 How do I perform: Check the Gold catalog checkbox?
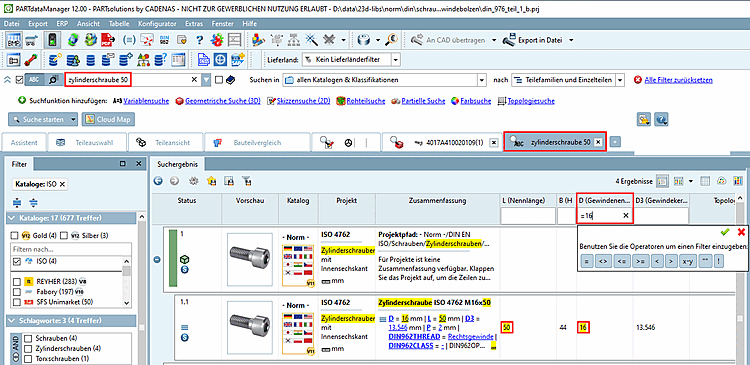[14, 235]
